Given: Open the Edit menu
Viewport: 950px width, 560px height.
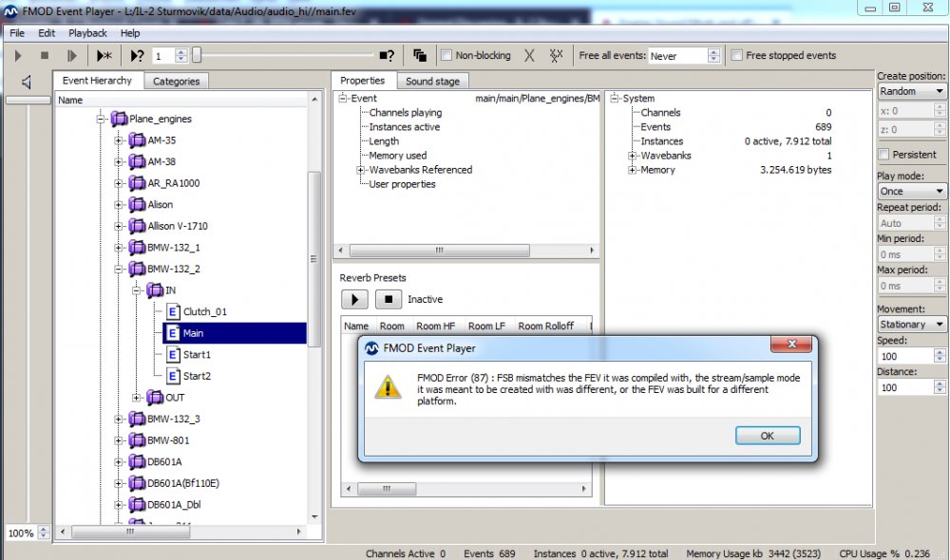Looking at the screenshot, I should [x=47, y=33].
